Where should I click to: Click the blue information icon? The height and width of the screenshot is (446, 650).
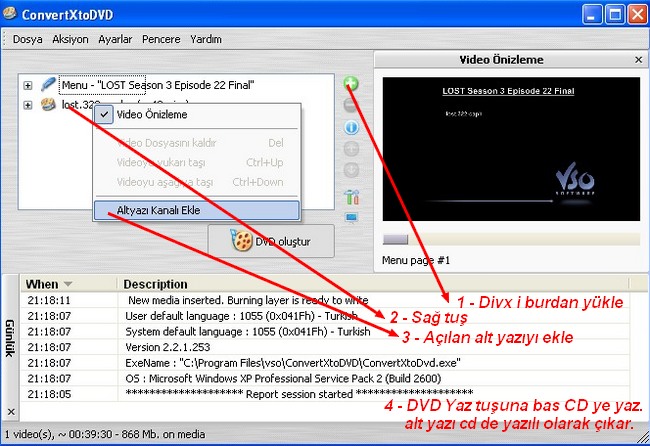(x=351, y=127)
